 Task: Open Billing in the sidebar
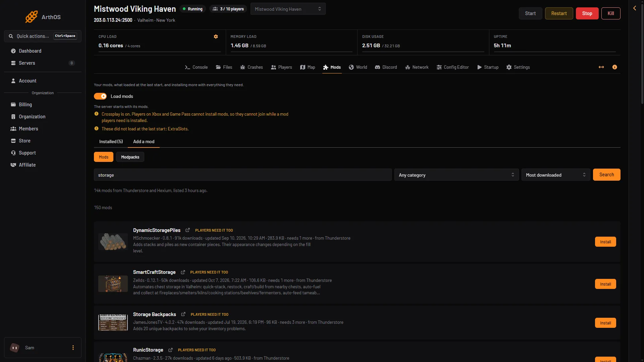pyautogui.click(x=43, y=105)
